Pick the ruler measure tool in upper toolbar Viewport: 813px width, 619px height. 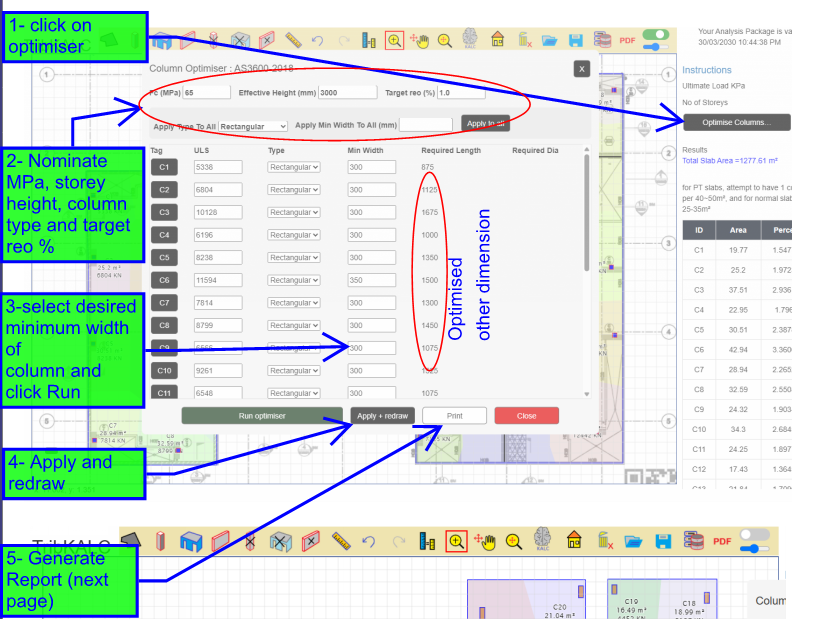click(x=293, y=40)
